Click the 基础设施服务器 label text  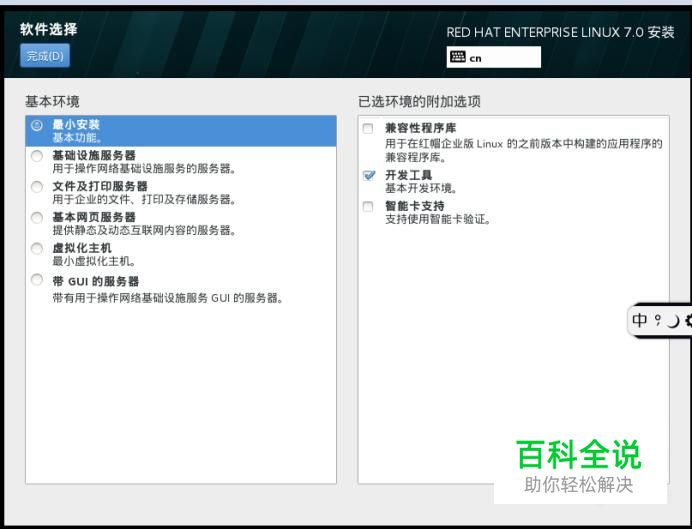[x=94, y=155]
